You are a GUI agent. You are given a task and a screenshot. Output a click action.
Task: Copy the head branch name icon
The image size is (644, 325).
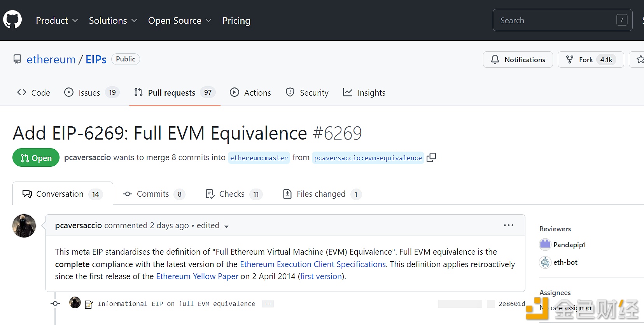coord(431,157)
